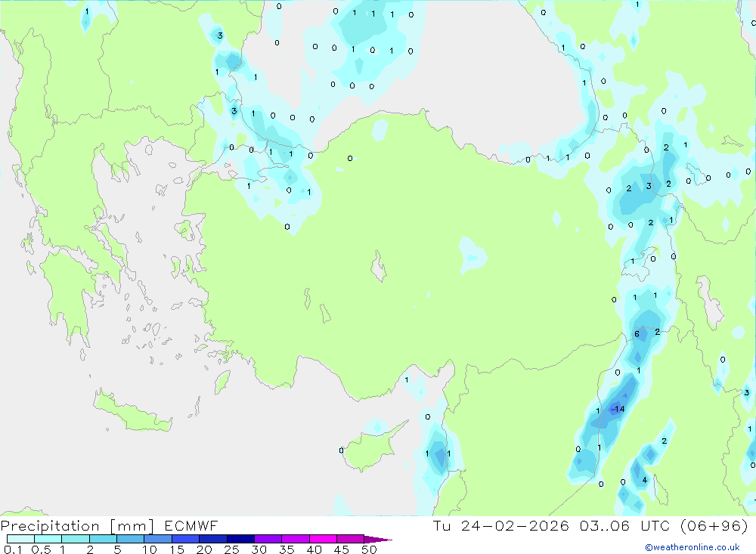
Task: Select the legend swatch between 20 and 25
Action: [x=213, y=539]
